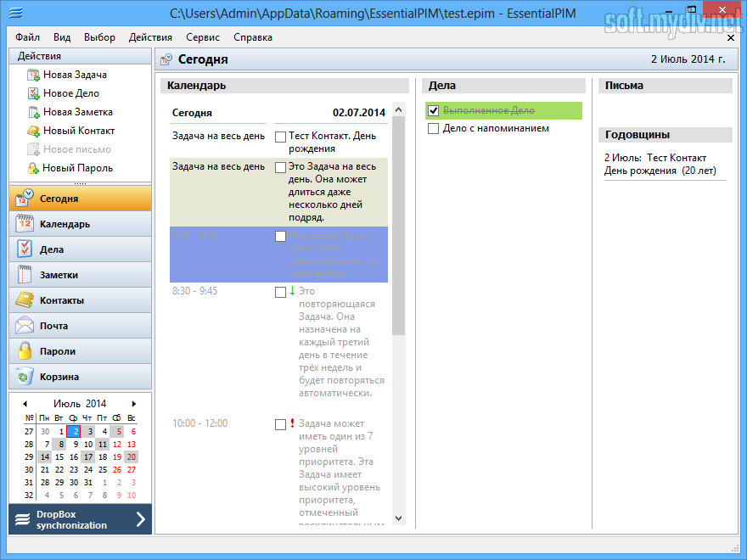
Task: Open the Корзина module
Action: click(x=80, y=377)
